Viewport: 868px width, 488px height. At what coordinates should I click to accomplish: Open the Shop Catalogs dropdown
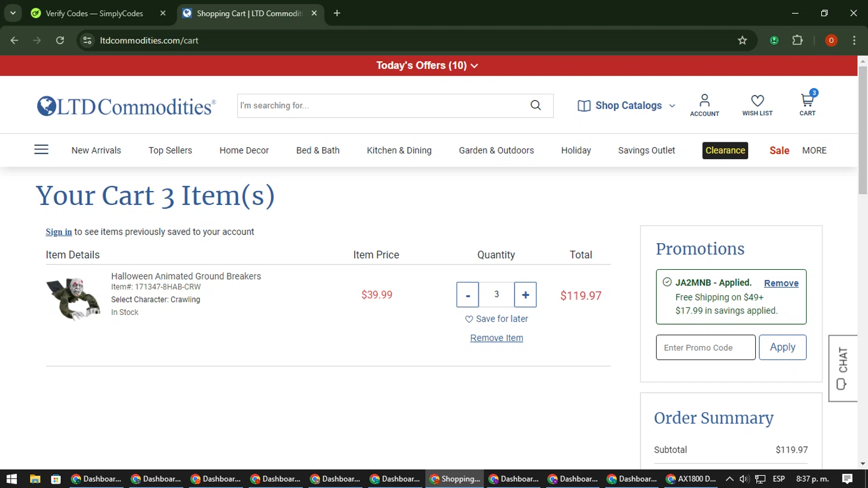(627, 105)
